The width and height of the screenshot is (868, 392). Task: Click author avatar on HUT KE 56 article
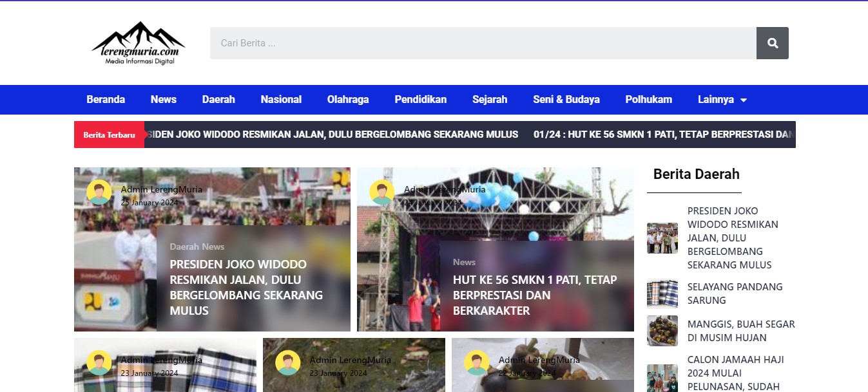click(x=381, y=192)
